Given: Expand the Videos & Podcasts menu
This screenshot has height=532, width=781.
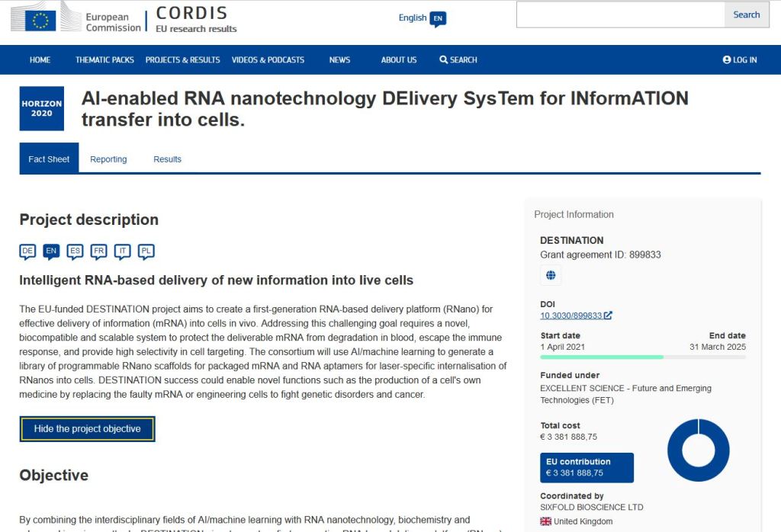Looking at the screenshot, I should coord(268,60).
